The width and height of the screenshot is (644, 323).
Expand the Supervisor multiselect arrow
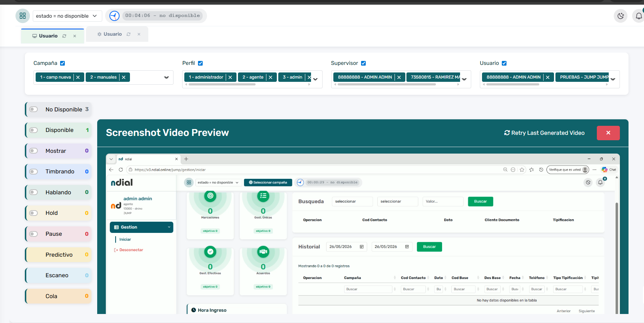click(x=464, y=79)
